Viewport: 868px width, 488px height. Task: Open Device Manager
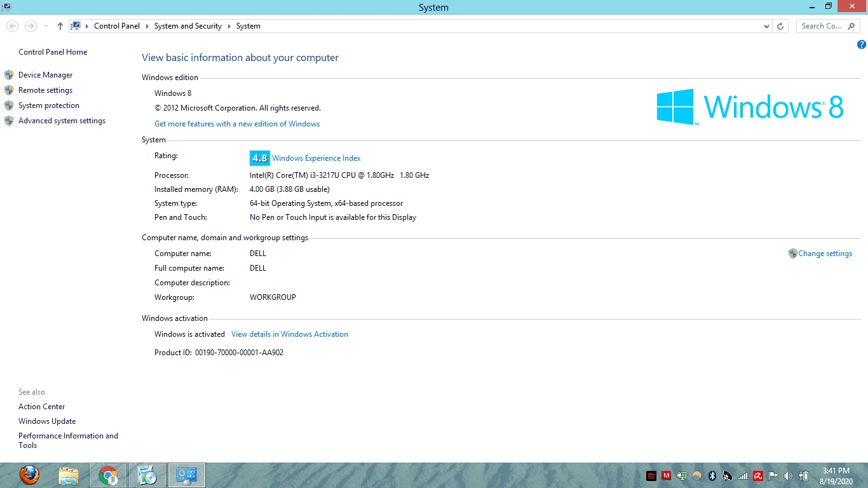pos(46,75)
